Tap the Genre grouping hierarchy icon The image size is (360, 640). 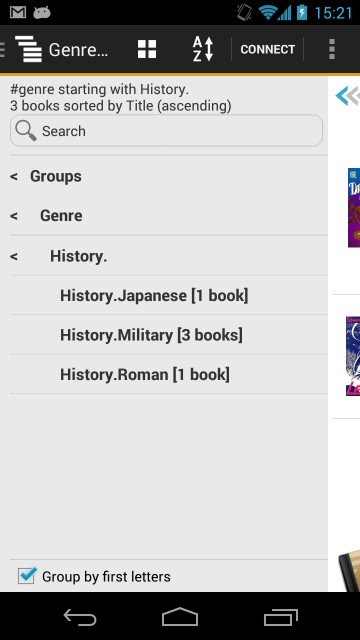pyautogui.click(x=28, y=49)
